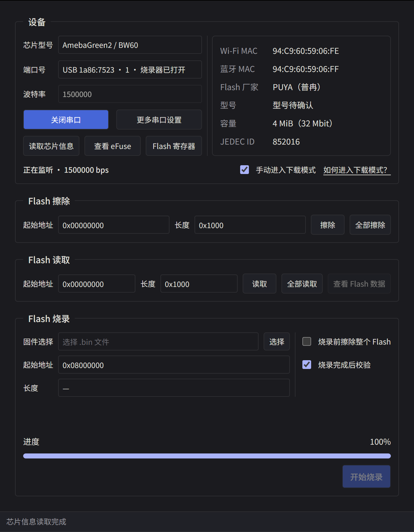Screen dimensions: 414x532
Task: Select the 蓝牙 MAC value 94:C9:60:59:06:FF
Action: (x=306, y=69)
